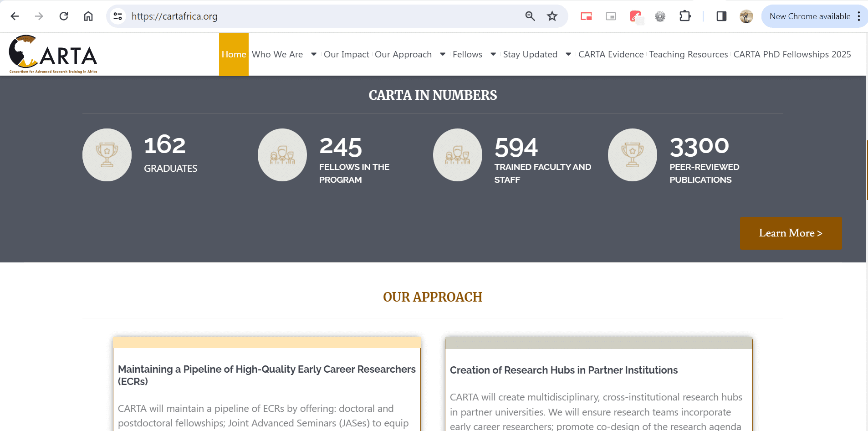
Task: Open the Our Impact menu item
Action: coord(346,54)
